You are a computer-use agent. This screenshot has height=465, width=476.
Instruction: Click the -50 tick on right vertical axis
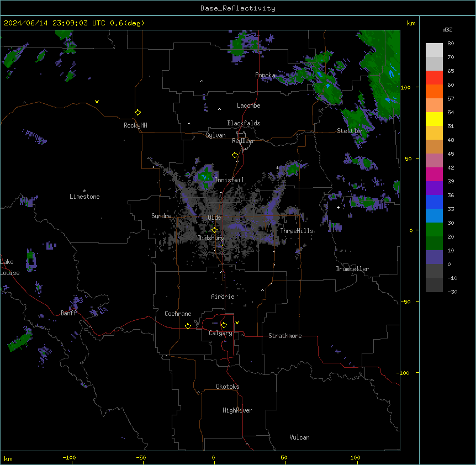[405, 302]
